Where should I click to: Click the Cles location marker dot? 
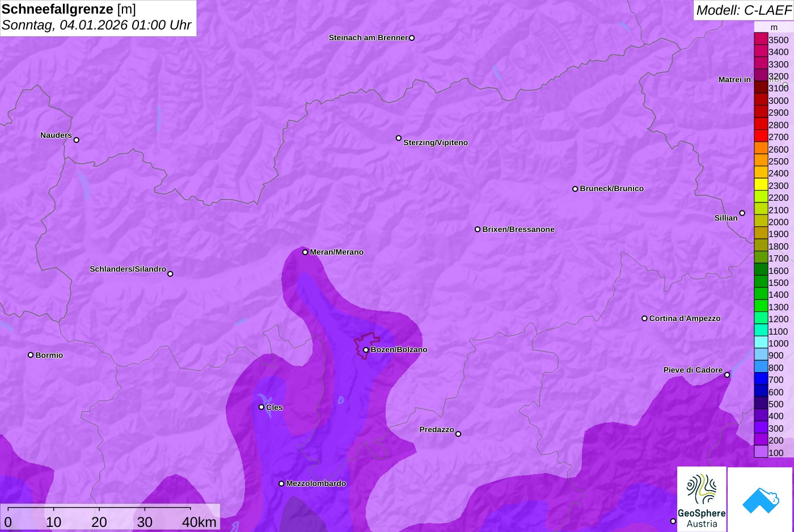tap(261, 407)
